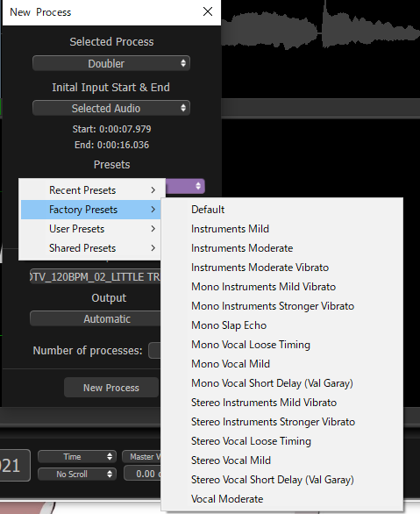
Task: Change the No Scroll mode dropdown
Action: (x=77, y=474)
